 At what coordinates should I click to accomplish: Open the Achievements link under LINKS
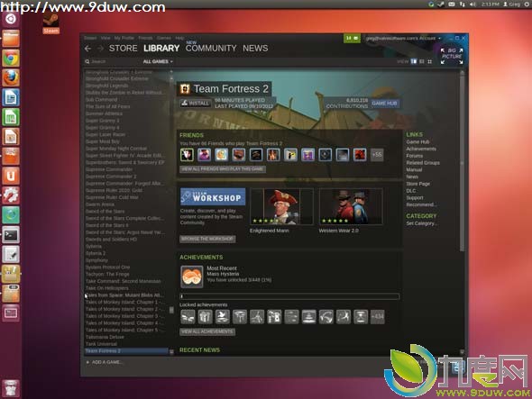click(421, 149)
